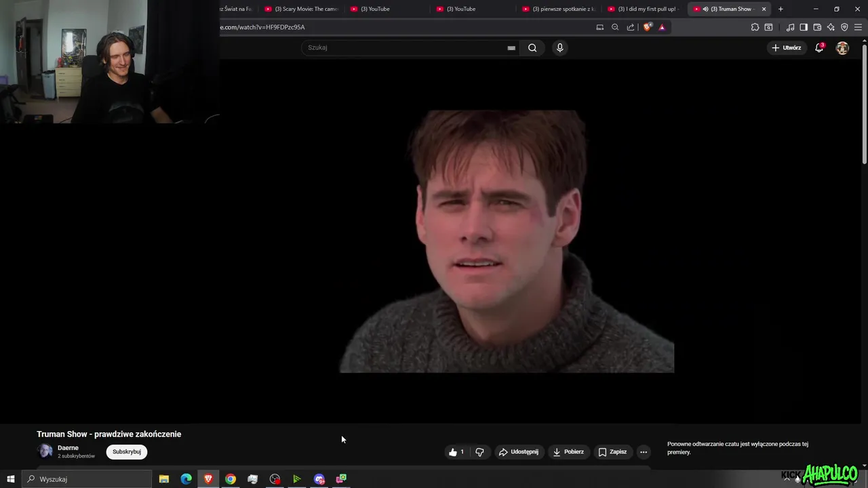Open Brave Wallet icon
Screen dimensions: 868x488
tap(817, 27)
